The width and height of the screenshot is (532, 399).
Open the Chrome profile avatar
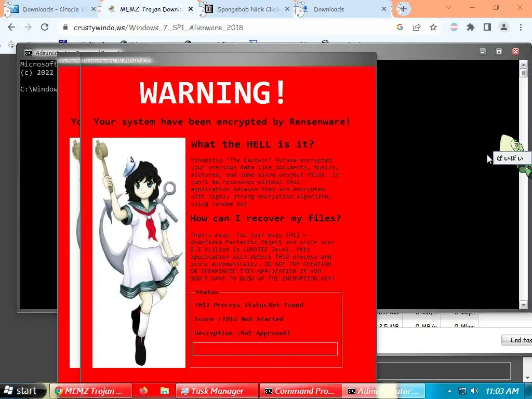pyautogui.click(x=504, y=28)
